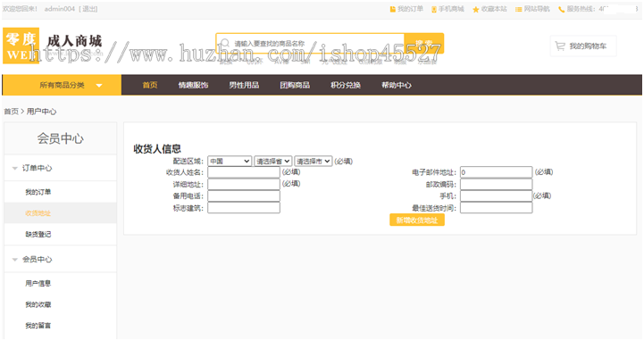Screen dimensions: 644x341
Task: Open 情趣服饰 navigation item
Action: [193, 85]
